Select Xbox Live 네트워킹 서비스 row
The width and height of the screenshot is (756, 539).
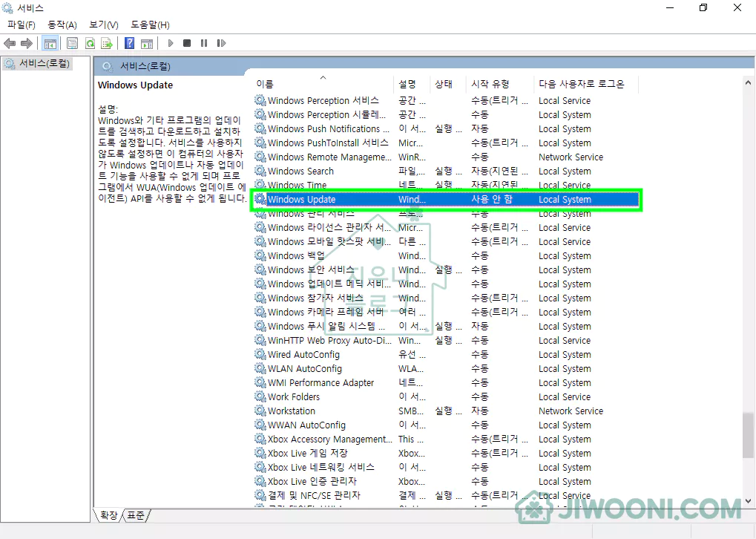click(x=446, y=467)
